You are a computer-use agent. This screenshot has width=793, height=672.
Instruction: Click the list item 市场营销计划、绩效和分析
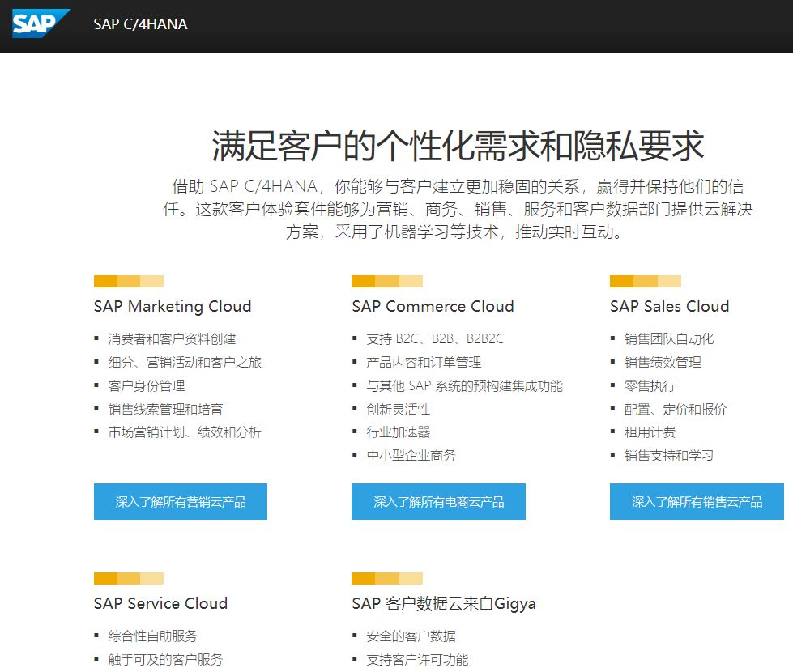[x=185, y=432]
